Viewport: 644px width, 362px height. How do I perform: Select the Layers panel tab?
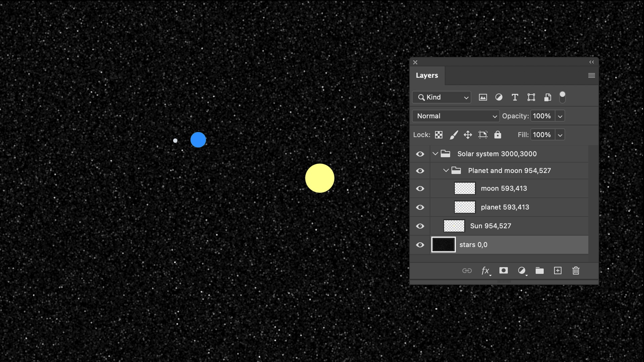[x=427, y=75]
